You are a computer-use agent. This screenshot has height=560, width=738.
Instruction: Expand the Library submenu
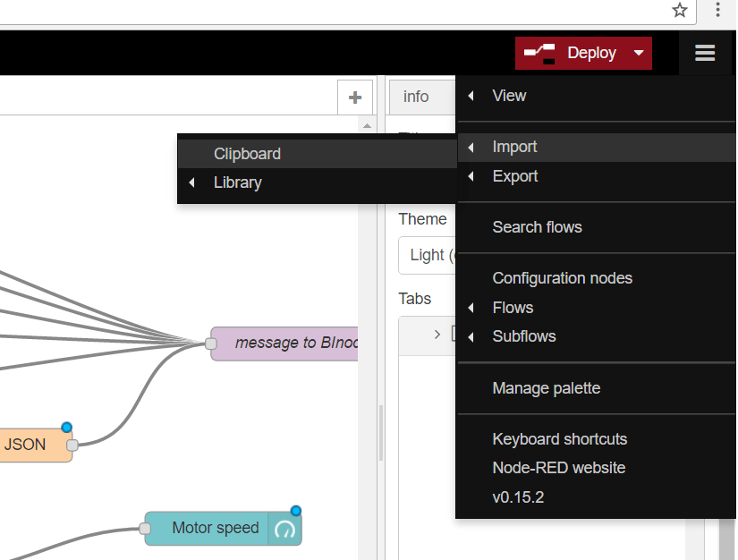(x=238, y=182)
